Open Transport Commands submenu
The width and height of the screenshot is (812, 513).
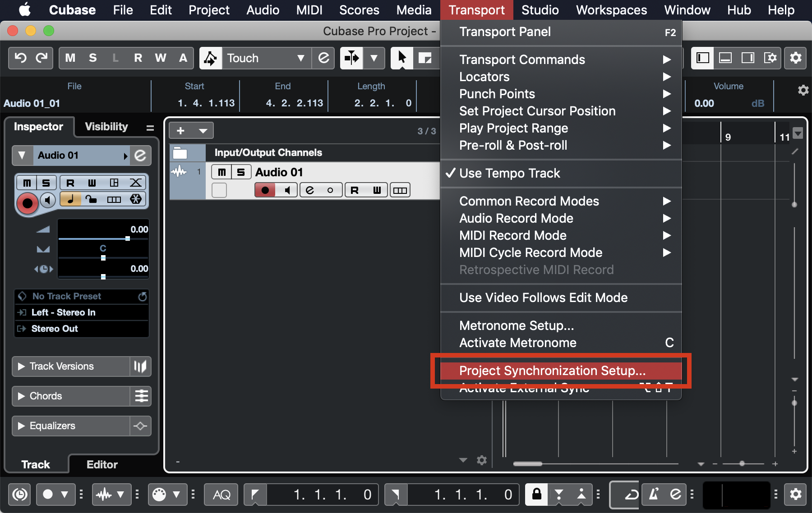click(x=561, y=60)
